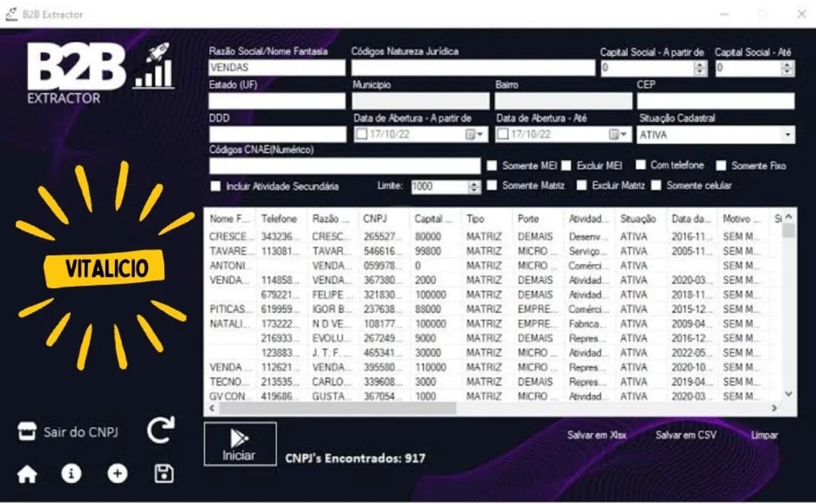816x504 pixels.
Task: Click the plus add icon
Action: pos(117,474)
